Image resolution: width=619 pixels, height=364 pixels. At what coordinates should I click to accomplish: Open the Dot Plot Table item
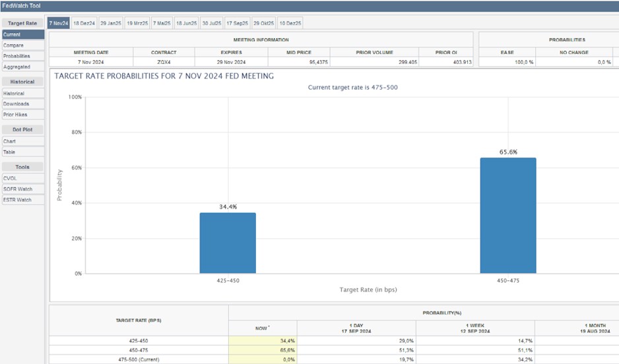23,152
